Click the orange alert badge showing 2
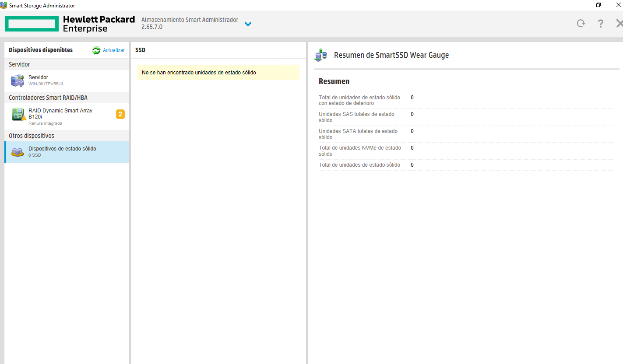The height and width of the screenshot is (364, 623). tap(120, 114)
